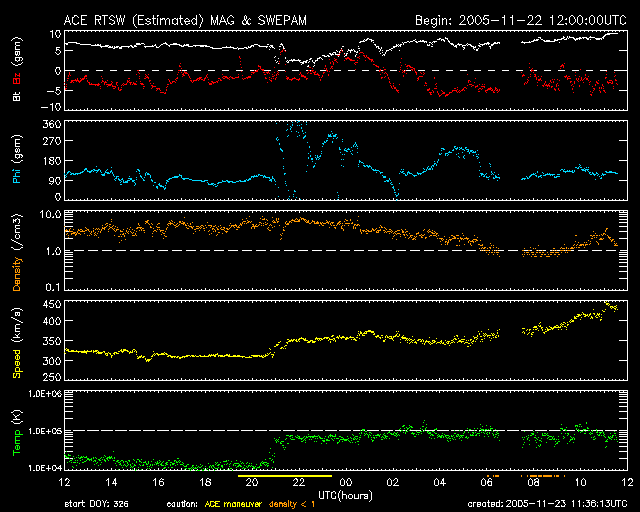Click the orange 'Density' axis label
The height and width of the screenshot is (512, 640).
click(x=17, y=274)
